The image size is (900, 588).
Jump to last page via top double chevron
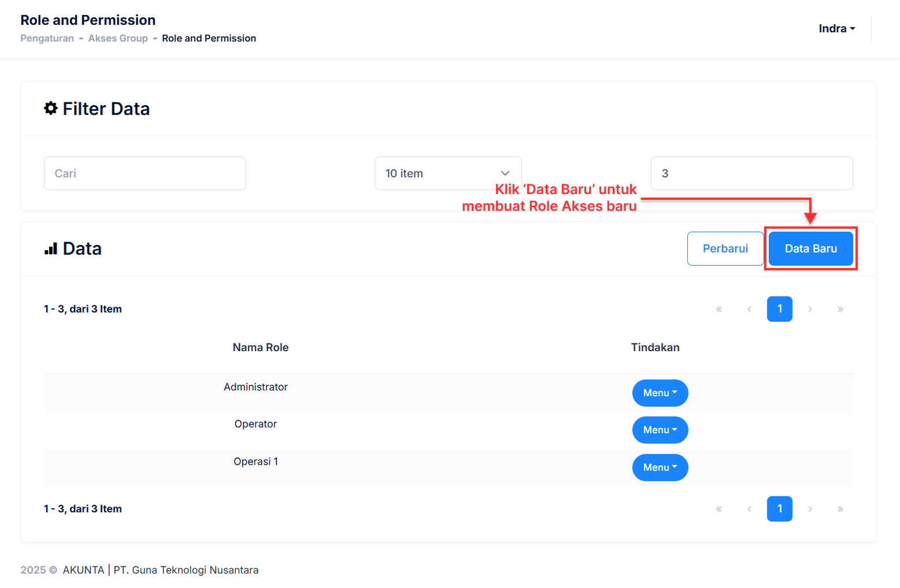coord(840,310)
